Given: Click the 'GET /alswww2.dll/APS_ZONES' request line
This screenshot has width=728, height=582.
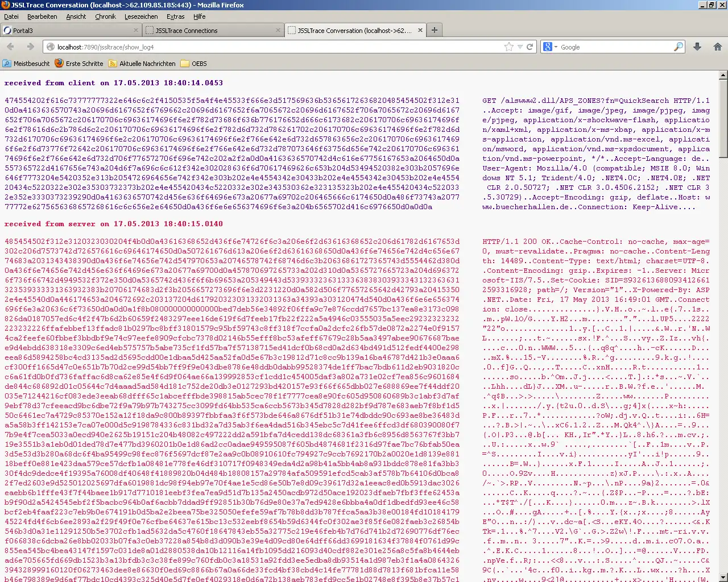Looking at the screenshot, I should pos(596,101).
